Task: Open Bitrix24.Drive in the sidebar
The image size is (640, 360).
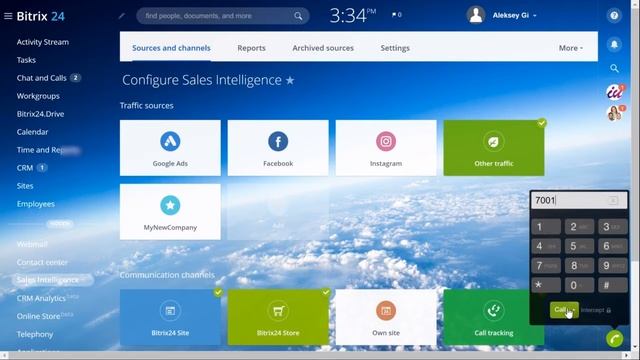Action: 40,114
